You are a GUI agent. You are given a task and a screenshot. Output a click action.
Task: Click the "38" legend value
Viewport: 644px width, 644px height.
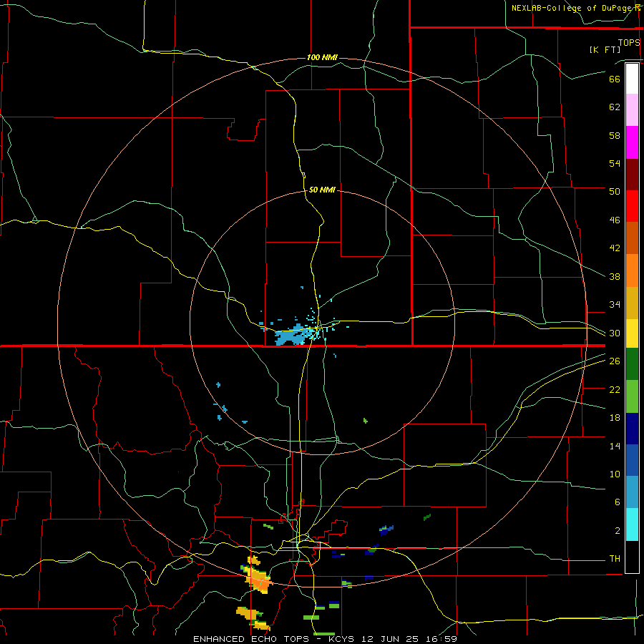point(615,276)
